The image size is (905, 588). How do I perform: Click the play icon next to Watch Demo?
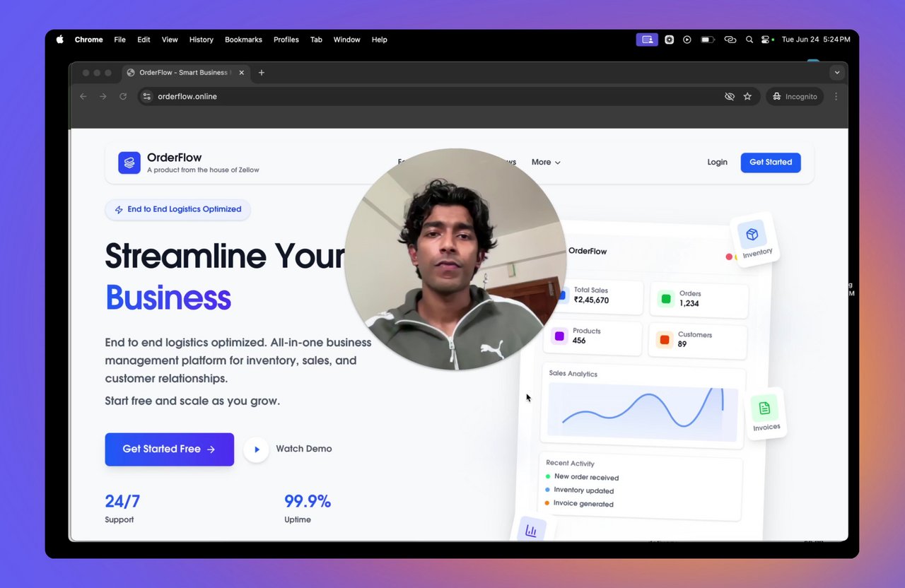point(257,449)
